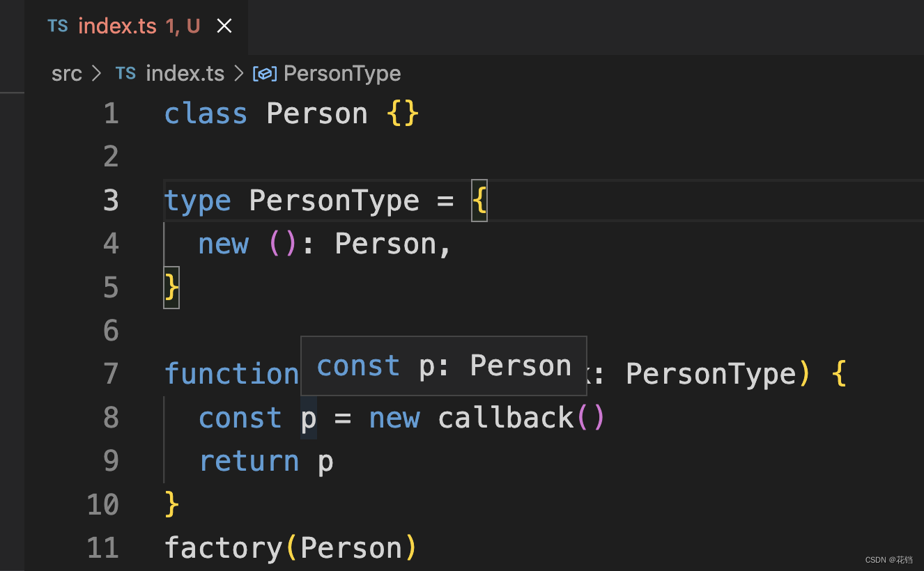Click the hover tooltip const p: Person

tap(444, 366)
